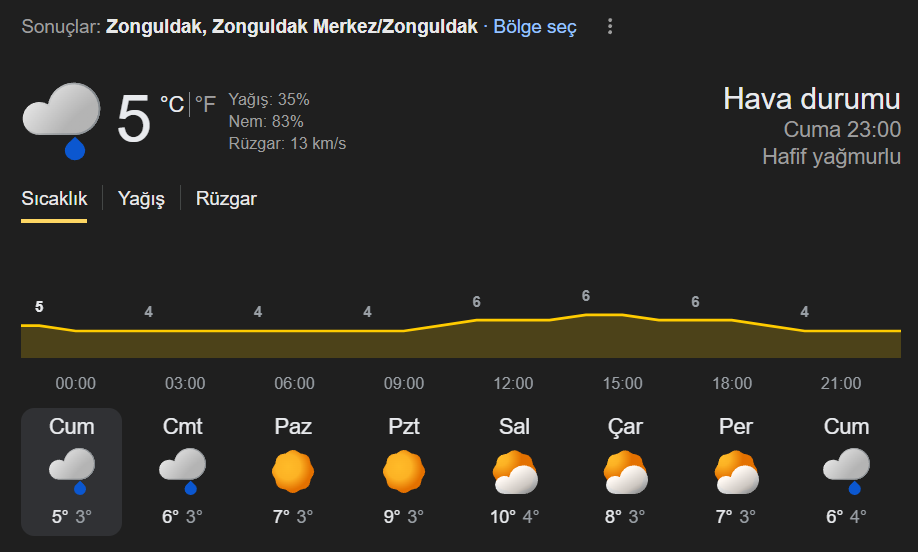Select the last Cum forecast day with 6° high
The image size is (918, 552).
(846, 471)
